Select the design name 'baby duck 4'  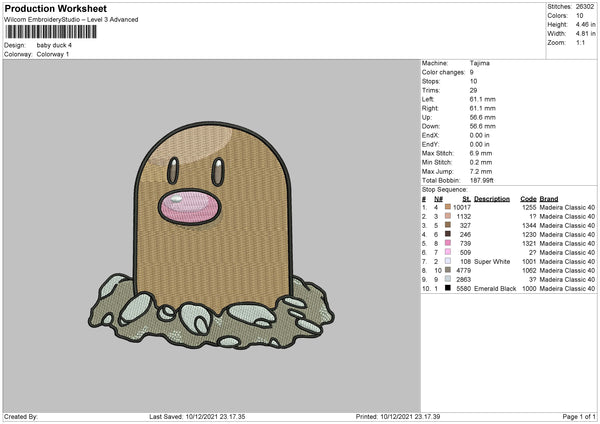(x=54, y=45)
